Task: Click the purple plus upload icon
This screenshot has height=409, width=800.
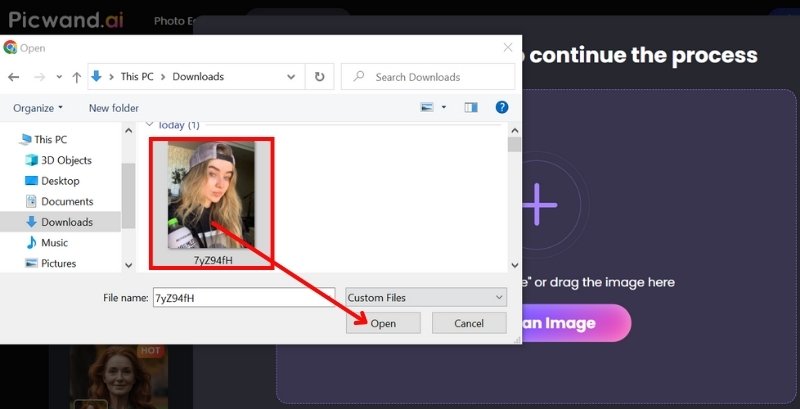Action: tap(538, 205)
